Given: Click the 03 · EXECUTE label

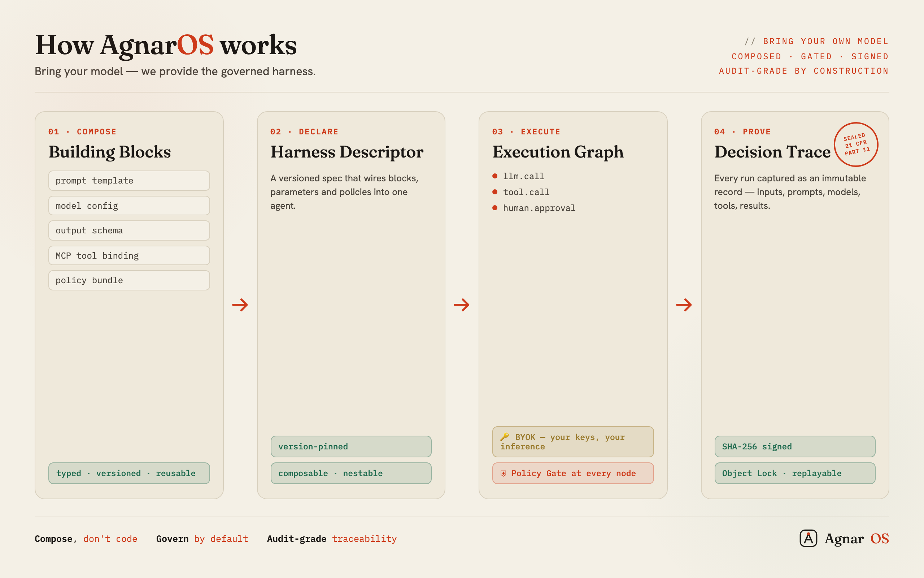Looking at the screenshot, I should 526,131.
